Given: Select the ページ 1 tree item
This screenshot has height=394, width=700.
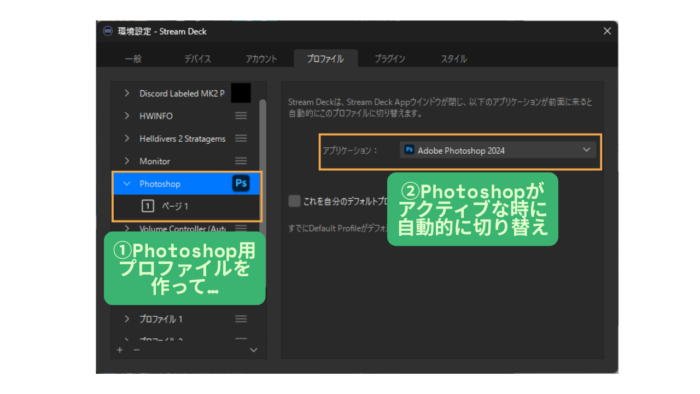Looking at the screenshot, I should (175, 206).
